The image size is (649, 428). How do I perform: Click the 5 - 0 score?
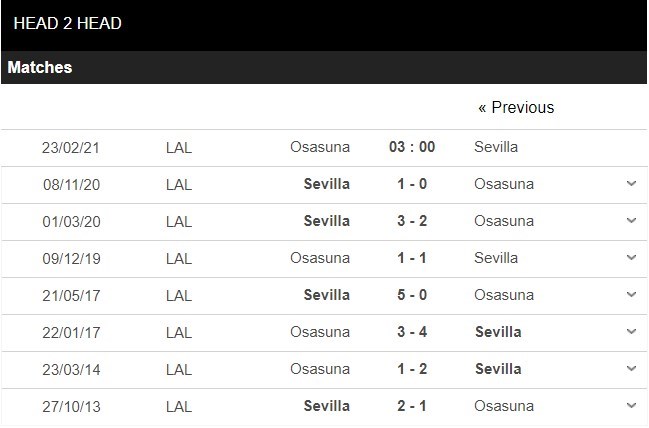[x=412, y=295]
